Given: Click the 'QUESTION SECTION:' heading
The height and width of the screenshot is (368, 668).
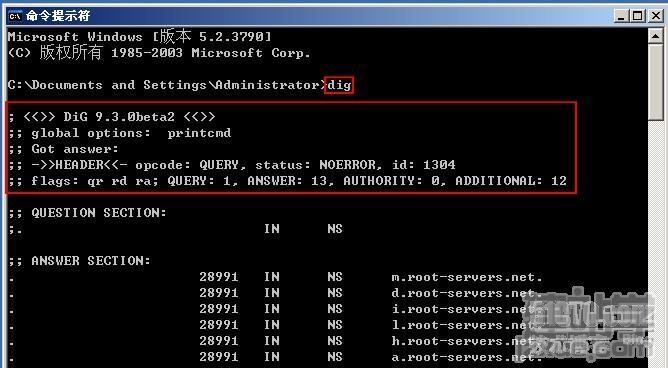Looking at the screenshot, I should [x=88, y=213].
